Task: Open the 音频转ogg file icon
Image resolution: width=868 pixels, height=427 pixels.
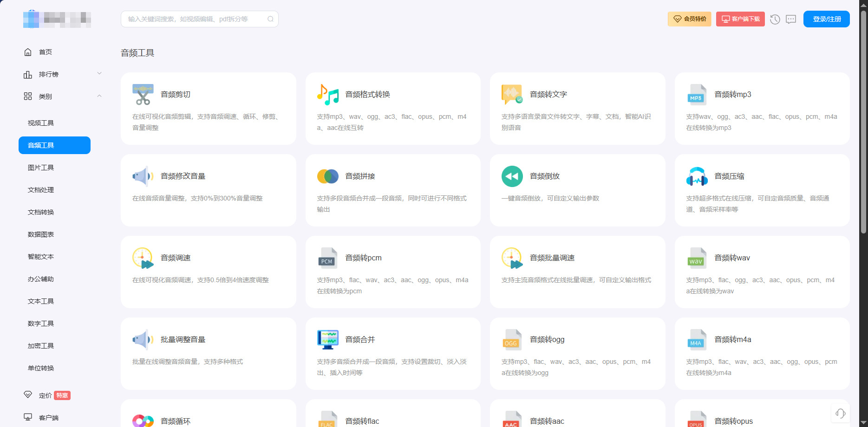Action: tap(512, 340)
